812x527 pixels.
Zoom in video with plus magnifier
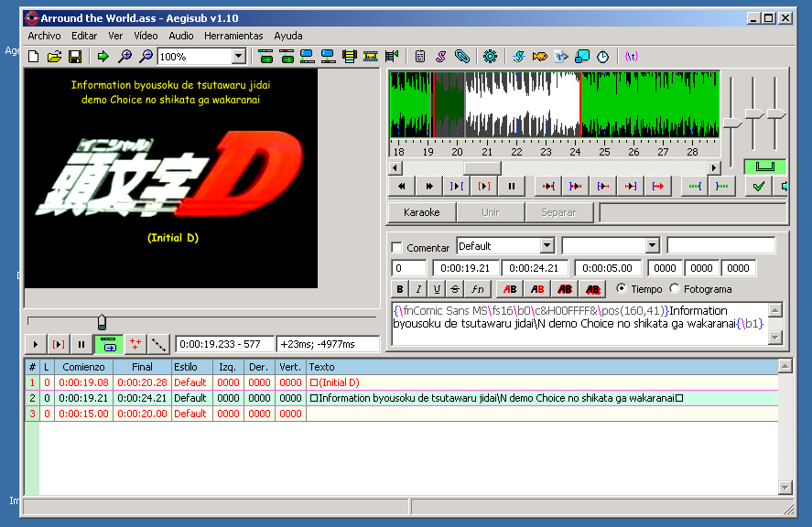point(125,57)
